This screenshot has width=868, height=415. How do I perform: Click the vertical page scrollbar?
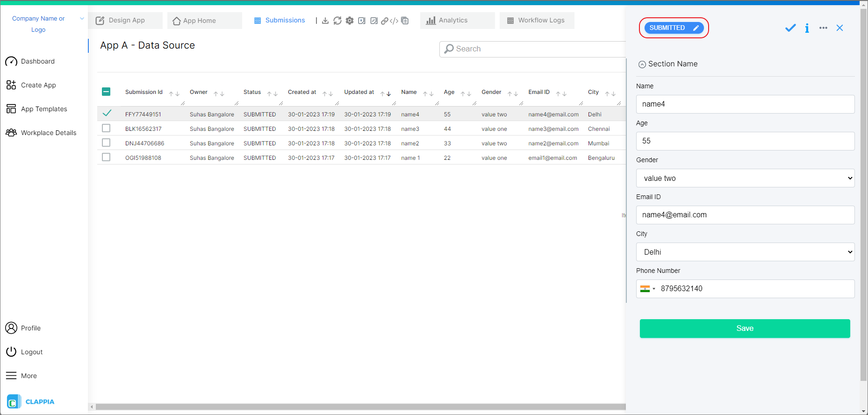coord(864,194)
